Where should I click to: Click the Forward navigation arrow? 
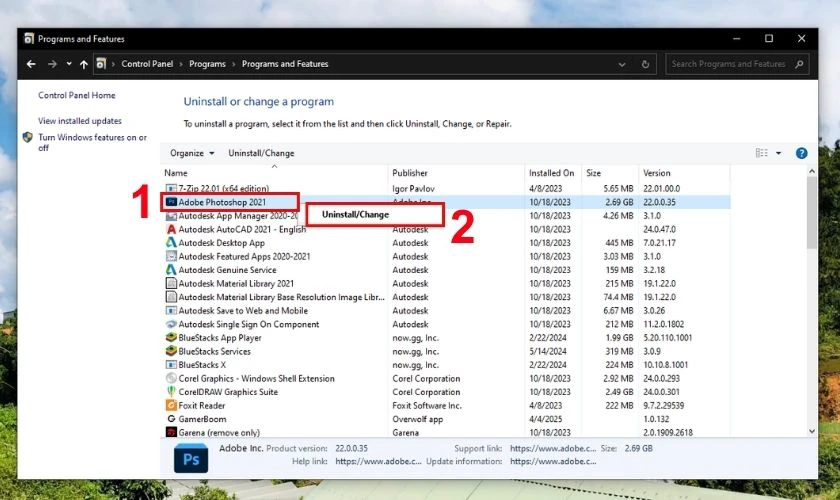(x=52, y=64)
